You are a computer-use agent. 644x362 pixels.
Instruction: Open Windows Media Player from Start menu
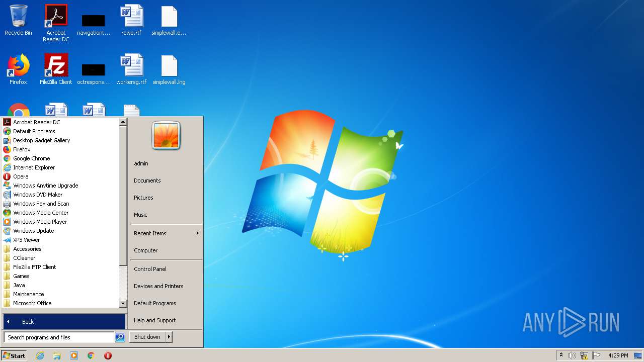[x=60, y=222]
